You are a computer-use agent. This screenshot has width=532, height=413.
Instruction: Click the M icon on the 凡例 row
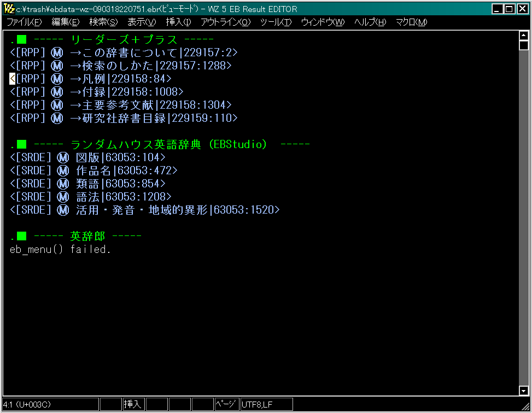pyautogui.click(x=57, y=79)
